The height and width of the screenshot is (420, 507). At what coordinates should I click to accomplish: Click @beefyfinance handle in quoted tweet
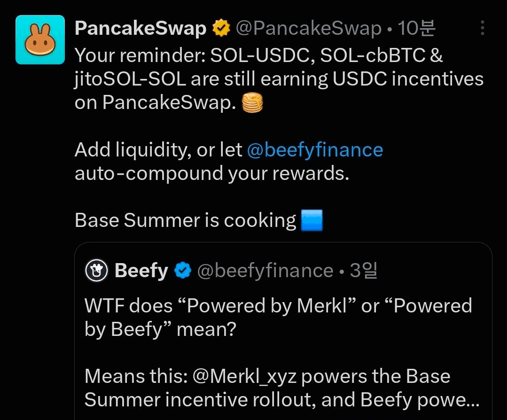click(x=265, y=270)
